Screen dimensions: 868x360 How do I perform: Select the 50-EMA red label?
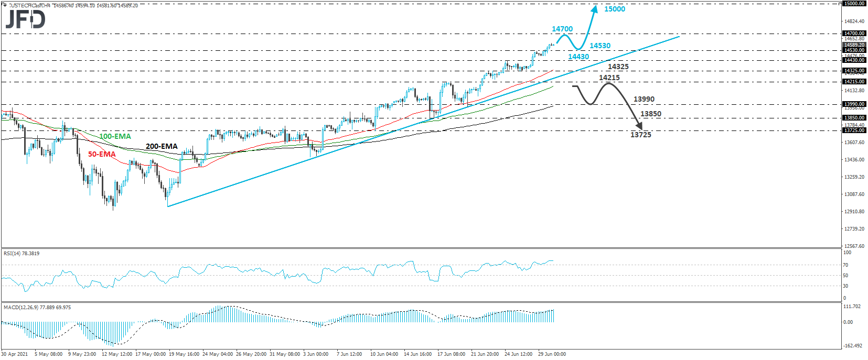[x=102, y=154]
